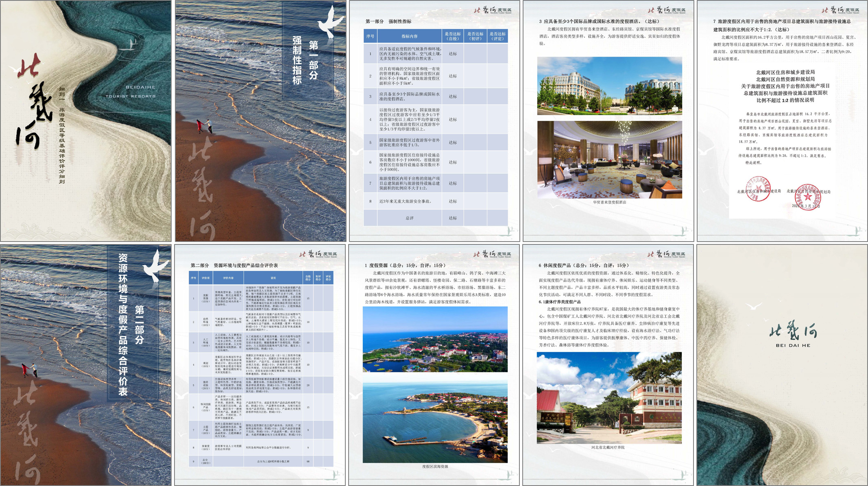The image size is (868, 486).
Task: Open the hotel exterior building photo
Action: coord(609,86)
